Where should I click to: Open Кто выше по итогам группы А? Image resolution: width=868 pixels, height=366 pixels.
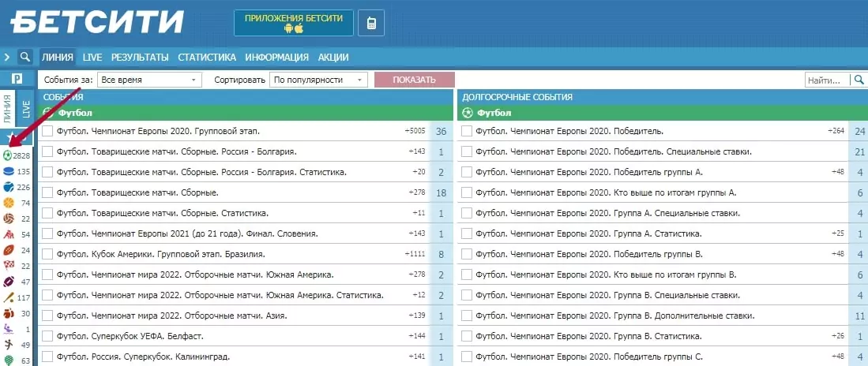[x=606, y=192]
